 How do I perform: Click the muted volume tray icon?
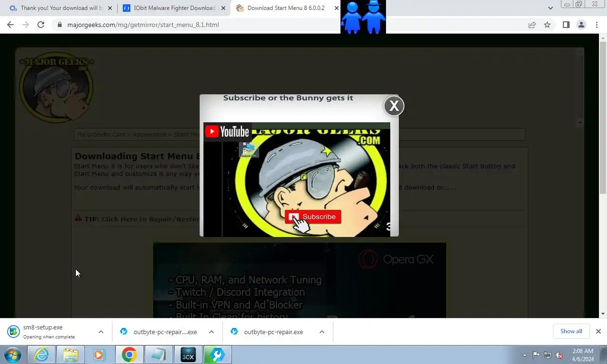559,355
